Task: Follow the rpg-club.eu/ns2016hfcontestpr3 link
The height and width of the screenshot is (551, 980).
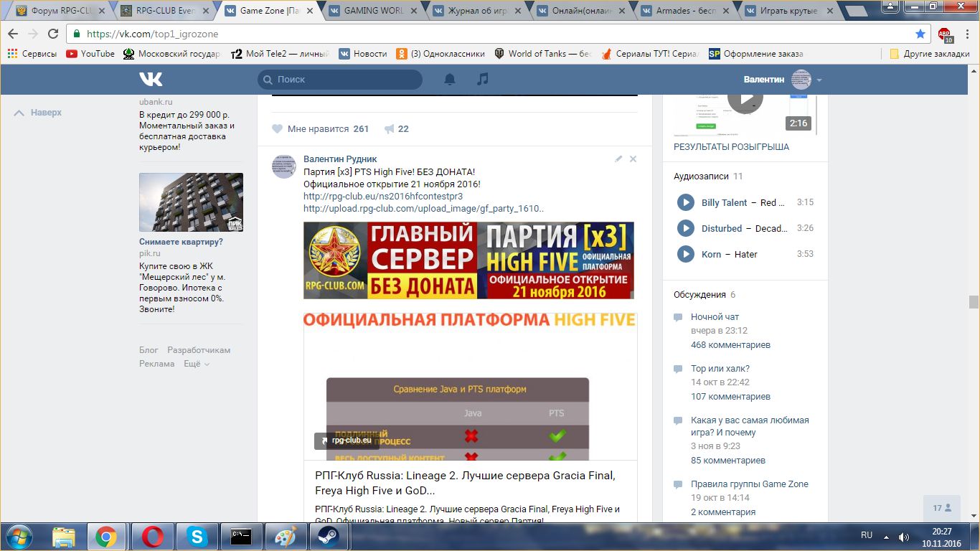Action: [x=383, y=196]
